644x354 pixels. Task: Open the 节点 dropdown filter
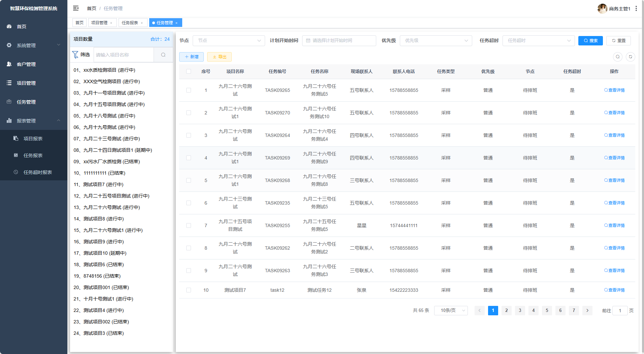pyautogui.click(x=229, y=40)
